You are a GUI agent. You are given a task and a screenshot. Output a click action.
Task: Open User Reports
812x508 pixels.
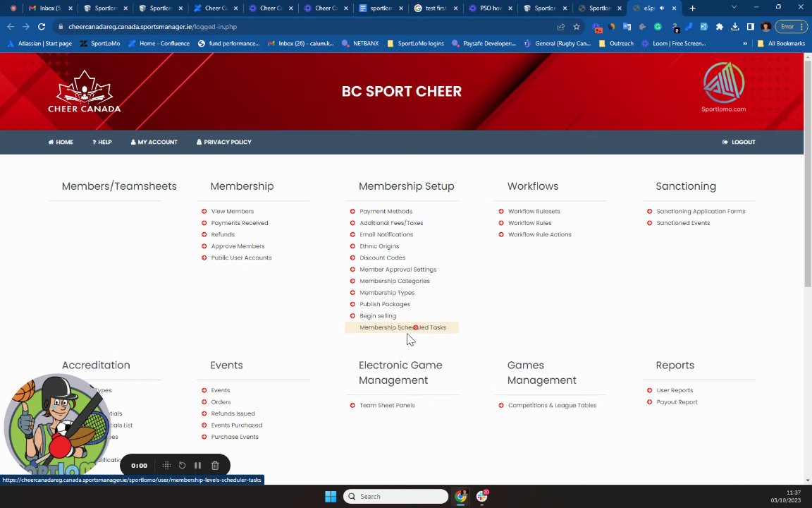click(675, 390)
